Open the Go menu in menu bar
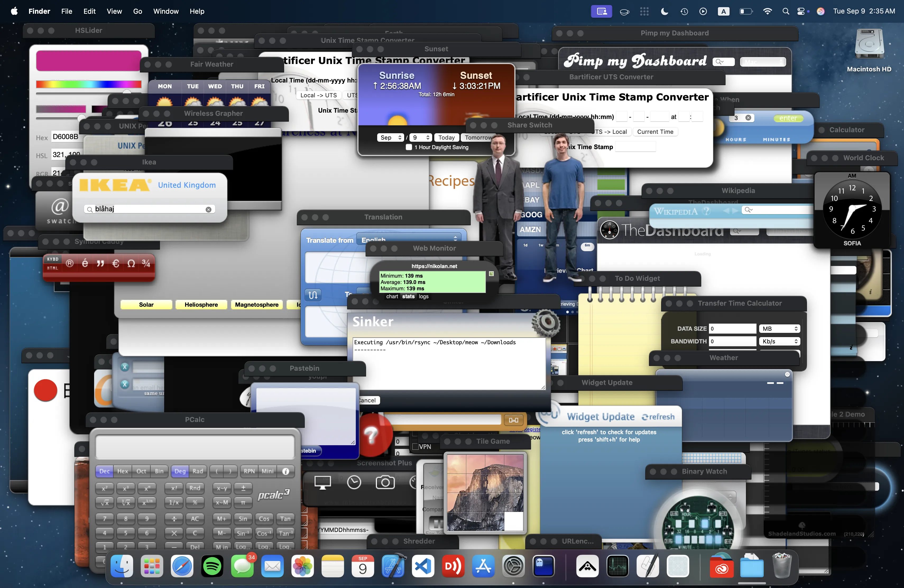The width and height of the screenshot is (904, 588). tap(137, 11)
